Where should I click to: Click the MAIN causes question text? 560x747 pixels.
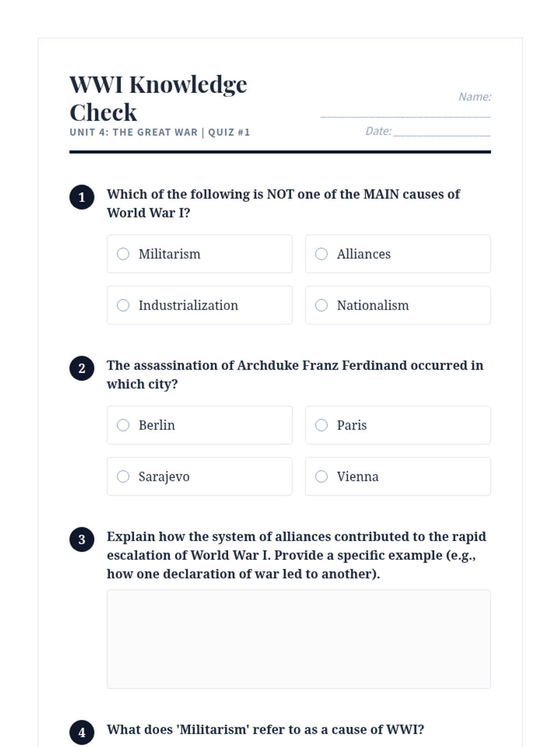click(x=283, y=203)
